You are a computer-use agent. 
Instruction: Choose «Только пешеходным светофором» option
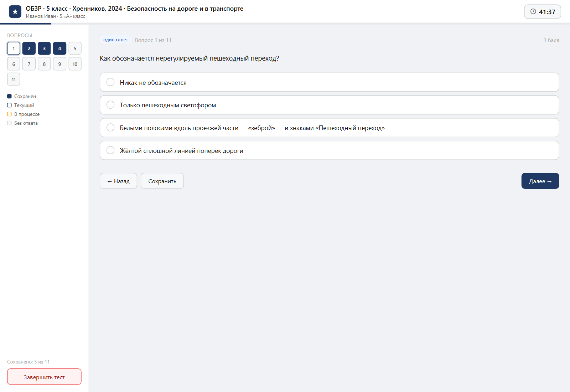point(329,105)
